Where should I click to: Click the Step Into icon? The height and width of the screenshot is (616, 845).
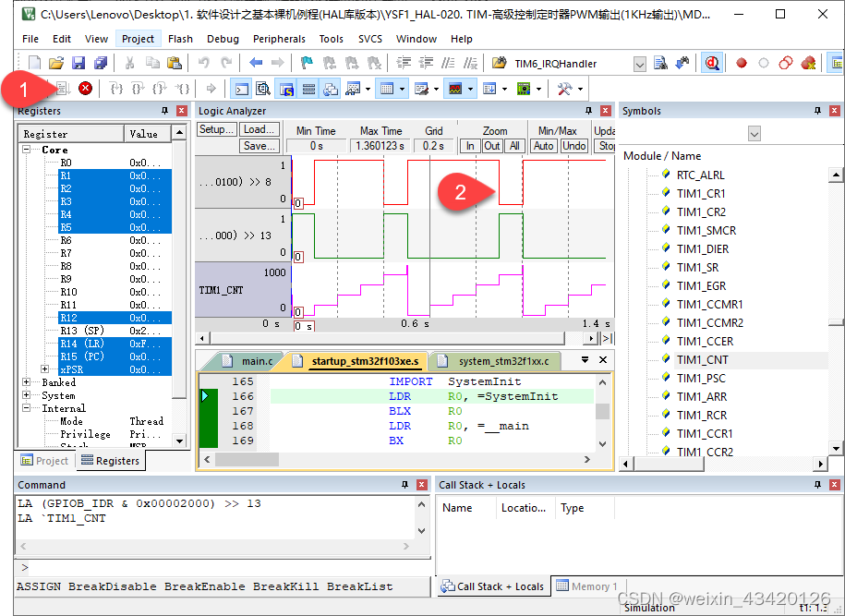pos(116,89)
